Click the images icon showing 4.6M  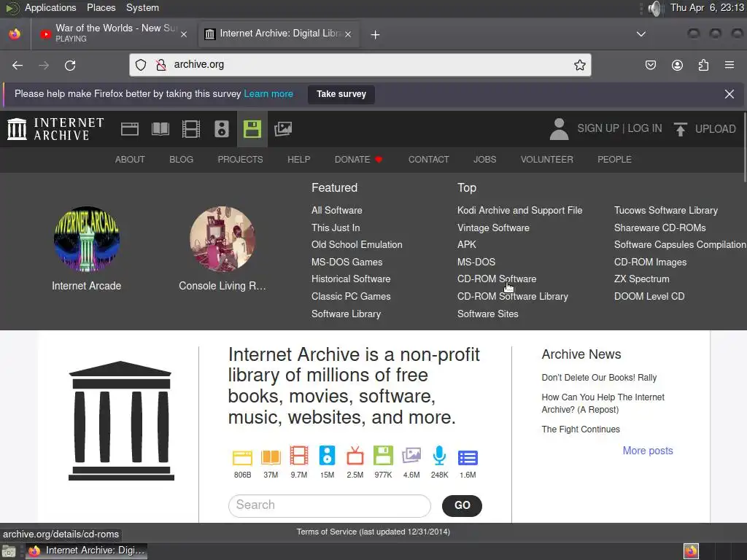[411, 456]
